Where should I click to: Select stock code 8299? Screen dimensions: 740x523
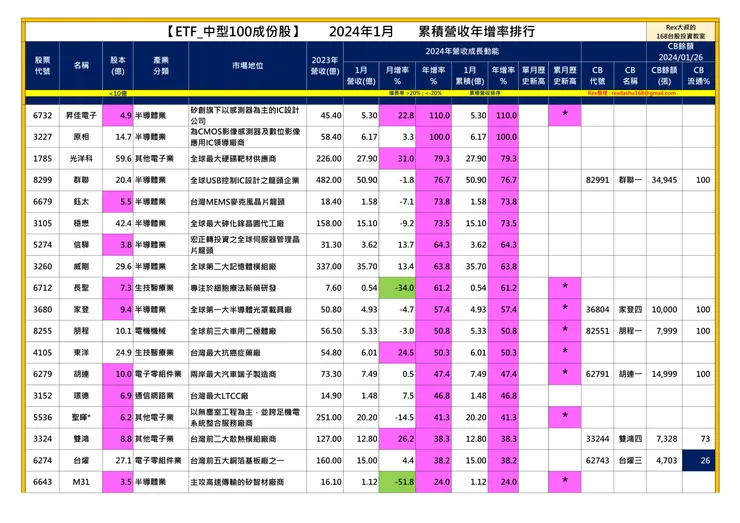coord(42,180)
